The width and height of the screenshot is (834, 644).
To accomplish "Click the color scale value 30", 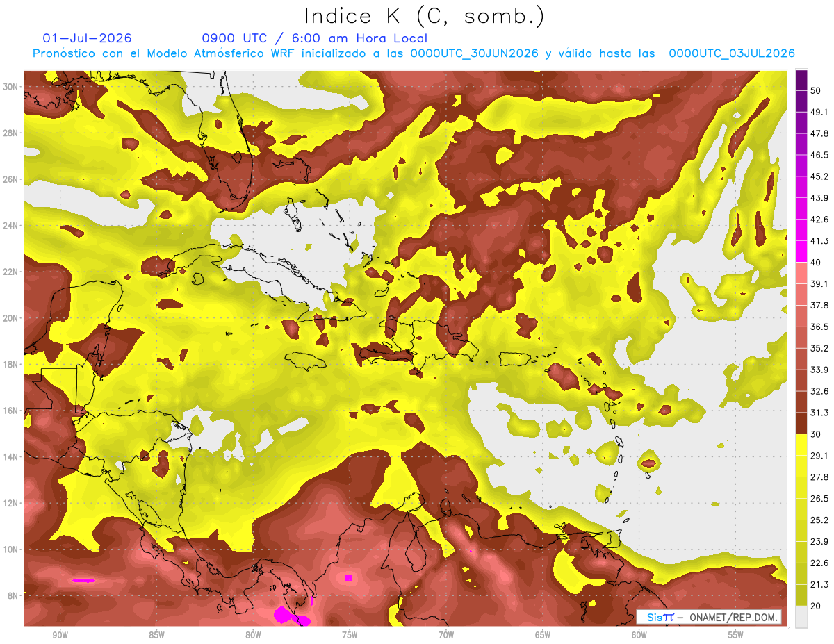I will (x=816, y=434).
